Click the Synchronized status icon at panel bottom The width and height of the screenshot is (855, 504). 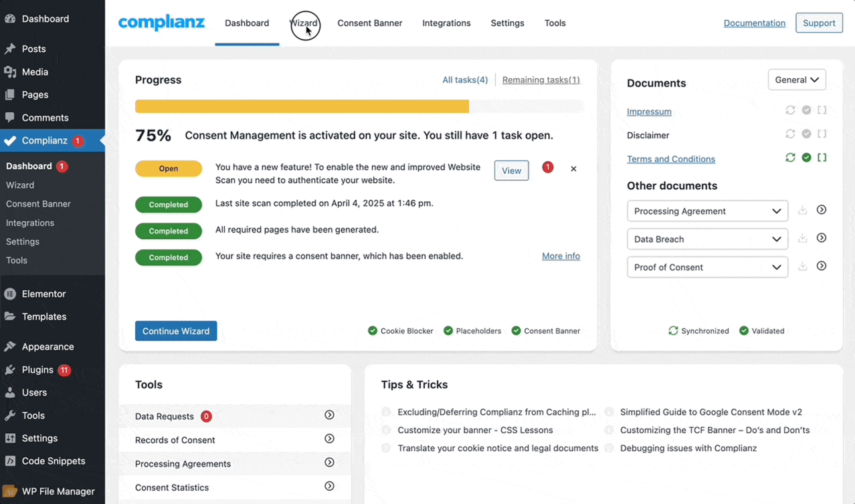(673, 330)
